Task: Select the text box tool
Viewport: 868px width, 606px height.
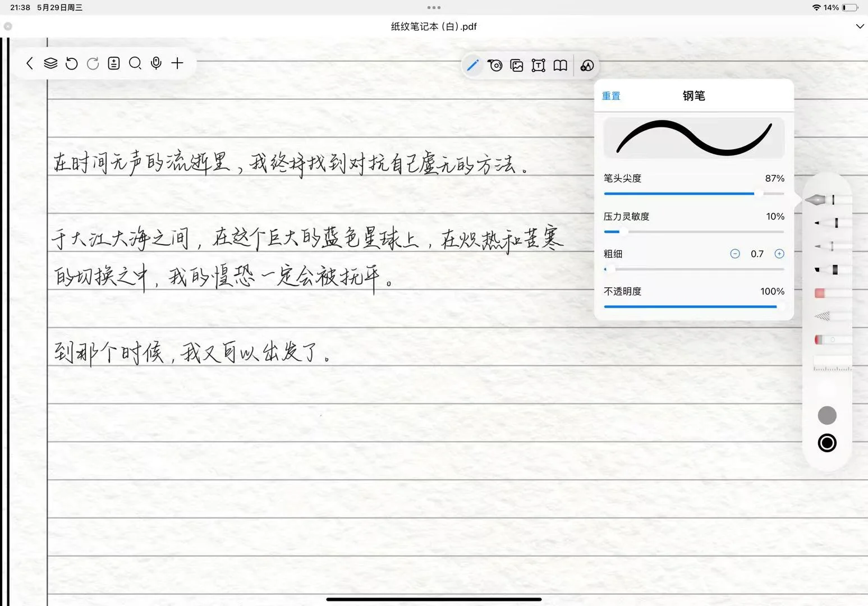Action: [538, 66]
